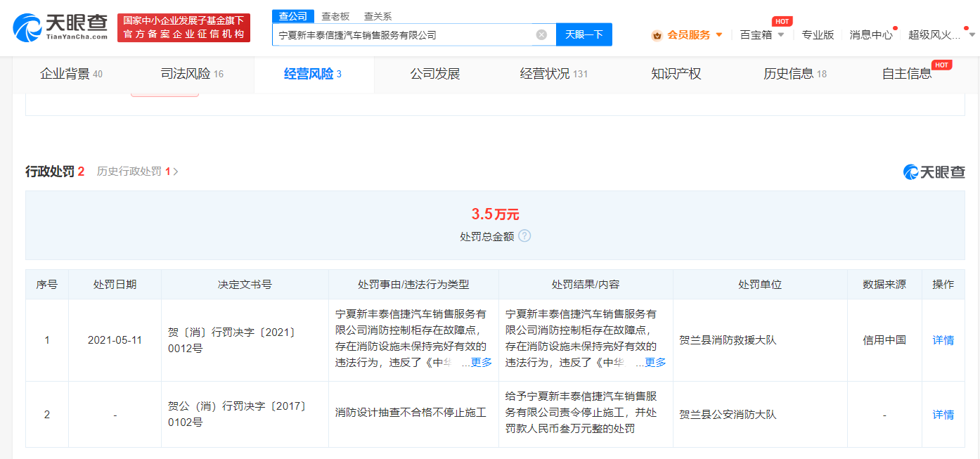This screenshot has height=459, width=980.
Task: View 详情 for the 2017 penalty row
Action: point(943,415)
